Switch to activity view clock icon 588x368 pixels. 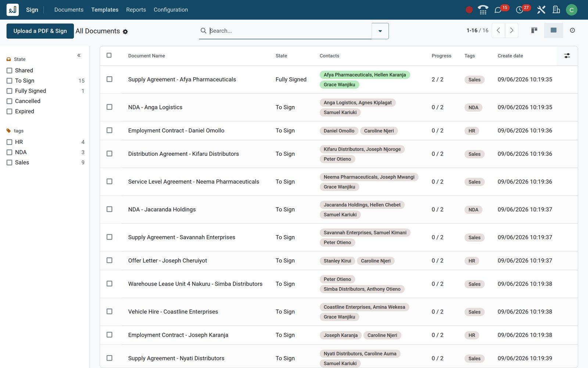pos(572,30)
